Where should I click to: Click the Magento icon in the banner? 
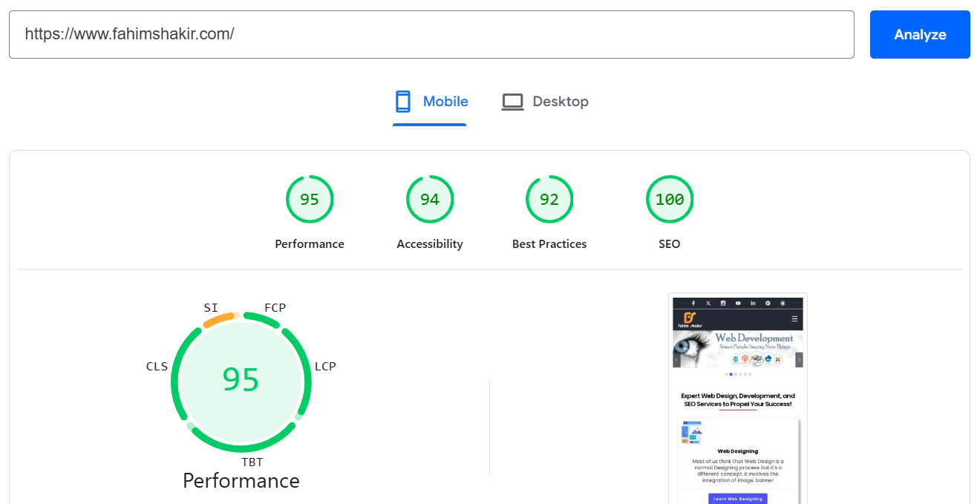[x=745, y=358]
